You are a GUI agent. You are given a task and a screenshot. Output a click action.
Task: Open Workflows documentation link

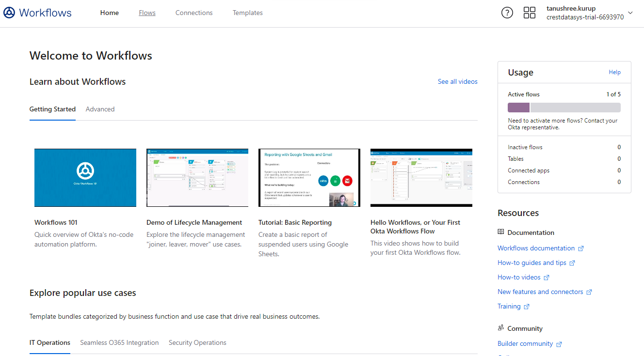coord(536,248)
